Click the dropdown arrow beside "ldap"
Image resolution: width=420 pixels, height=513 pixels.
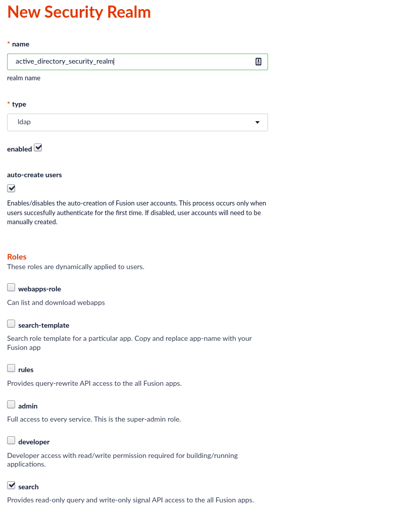point(257,122)
